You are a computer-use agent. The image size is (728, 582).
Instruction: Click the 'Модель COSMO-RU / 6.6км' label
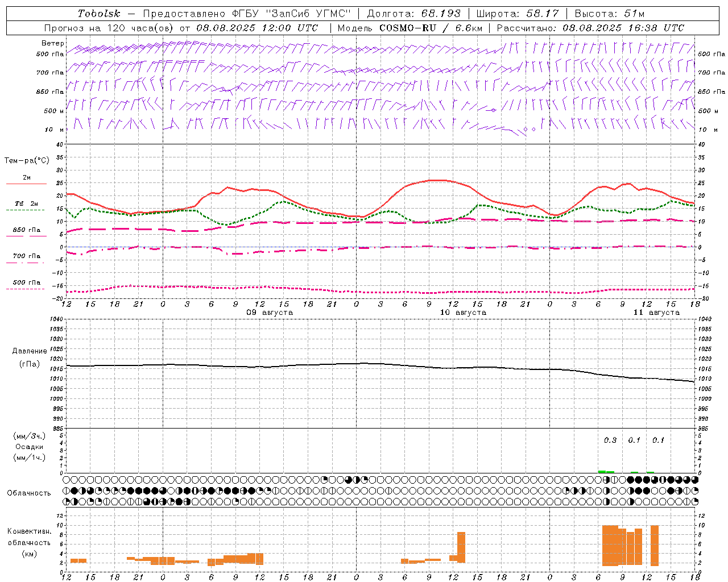click(410, 28)
